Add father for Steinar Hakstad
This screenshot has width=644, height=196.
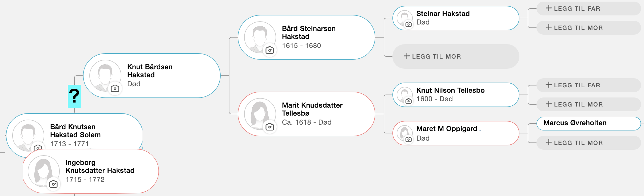(589, 9)
